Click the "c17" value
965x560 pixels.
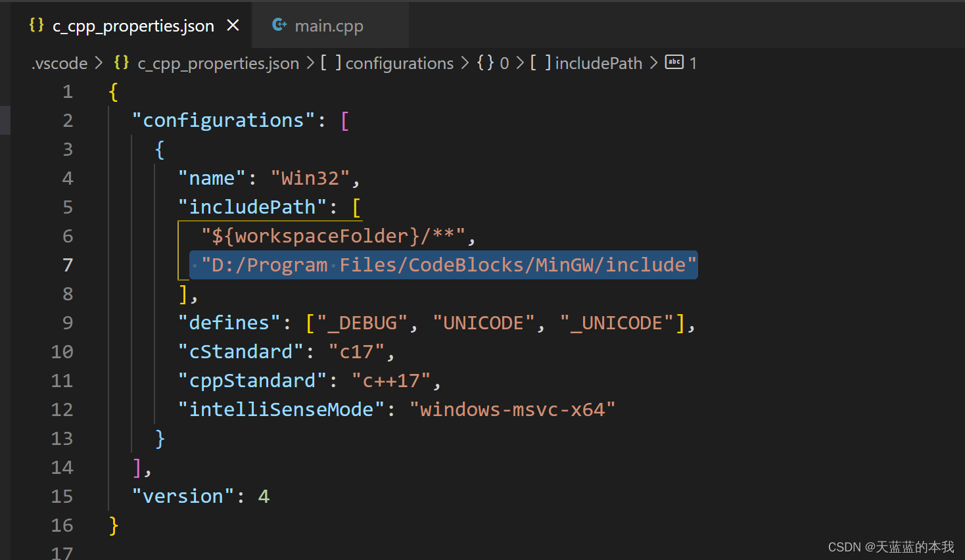tap(356, 352)
